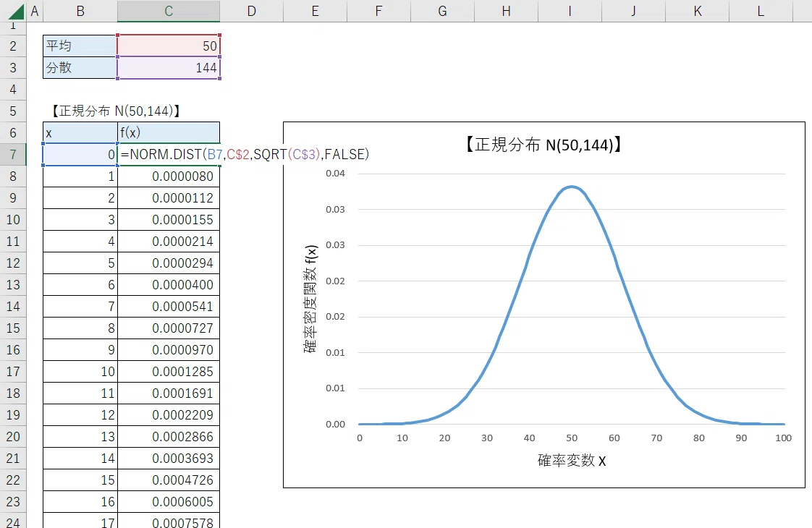
Task: Select column H header
Action: click(506, 11)
